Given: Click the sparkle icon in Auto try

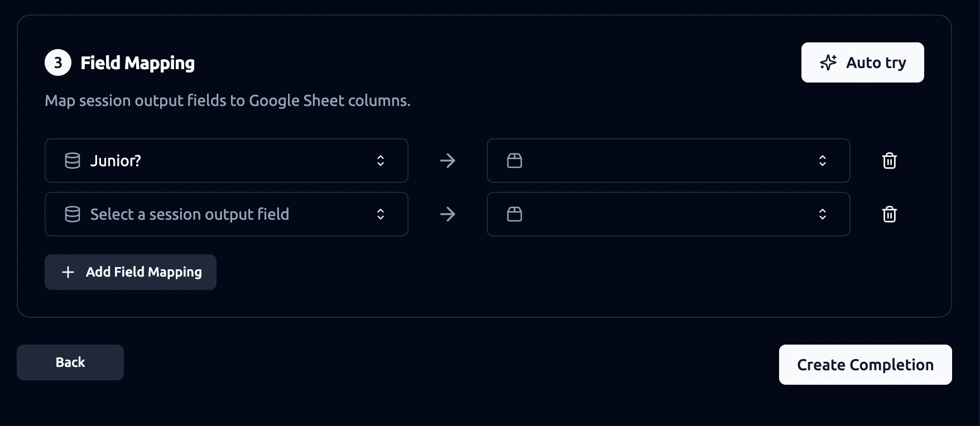Looking at the screenshot, I should pos(828,62).
